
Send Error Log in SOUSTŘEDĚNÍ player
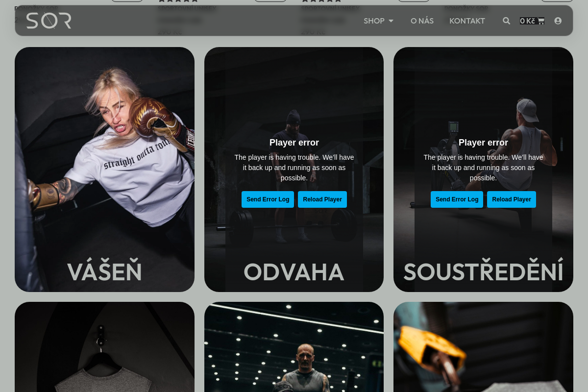[x=457, y=199]
